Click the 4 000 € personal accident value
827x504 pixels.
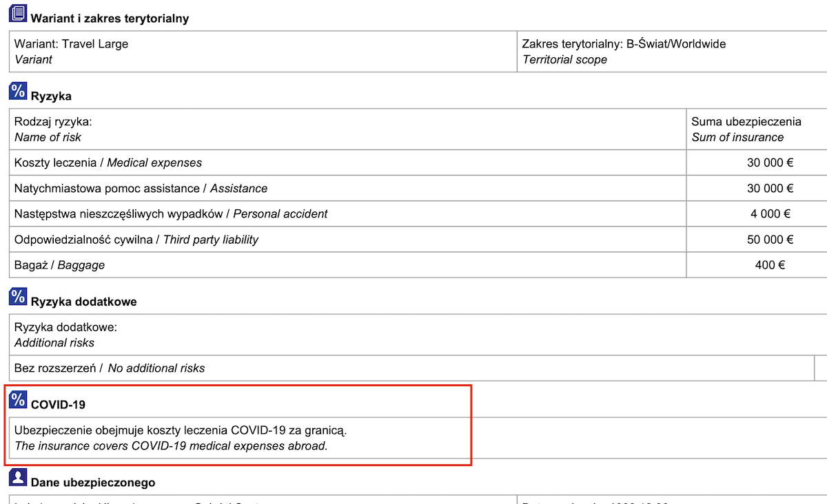click(x=770, y=214)
